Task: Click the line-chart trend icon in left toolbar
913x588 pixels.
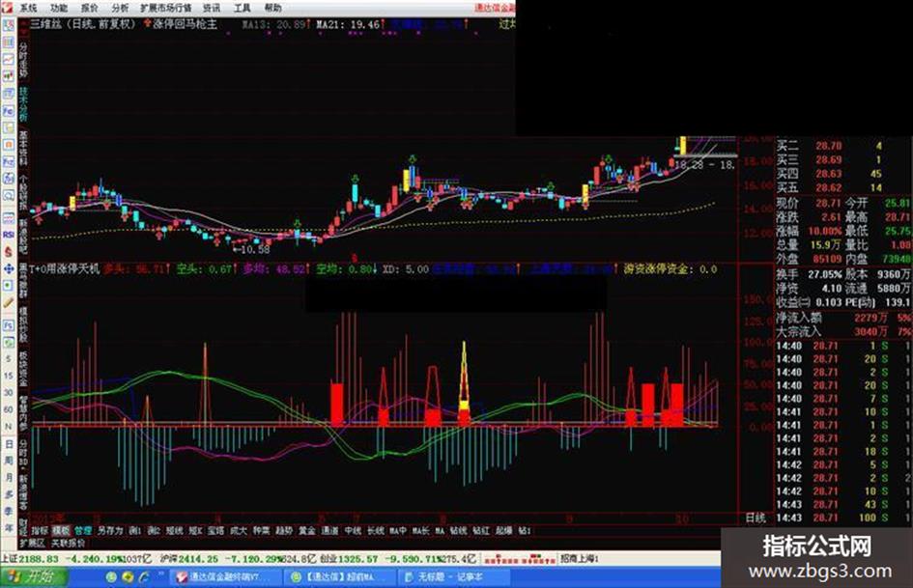Action: point(8,59)
